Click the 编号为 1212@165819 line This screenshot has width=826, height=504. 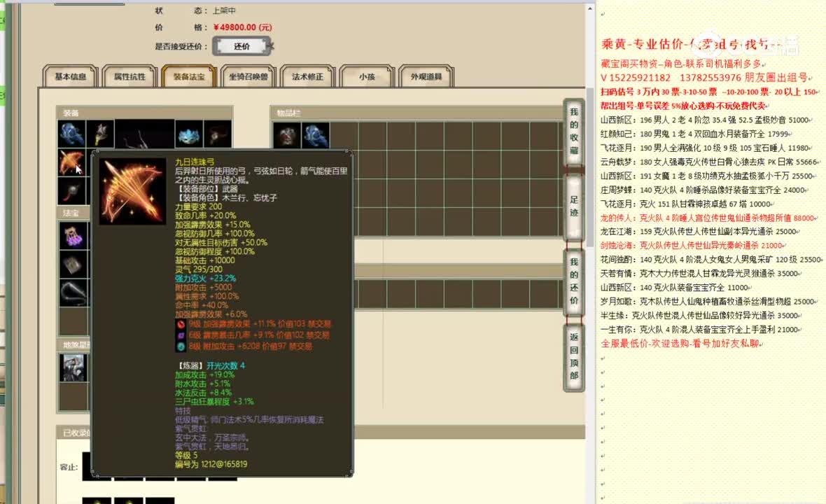[211, 464]
